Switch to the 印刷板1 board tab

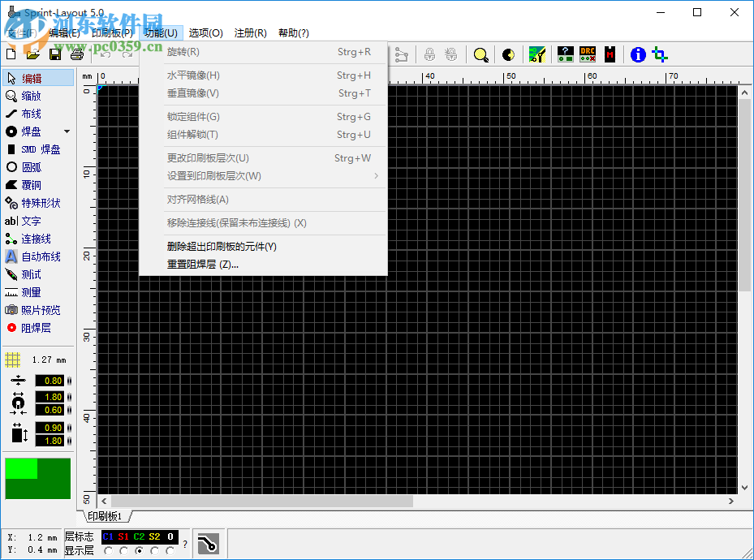click(105, 516)
